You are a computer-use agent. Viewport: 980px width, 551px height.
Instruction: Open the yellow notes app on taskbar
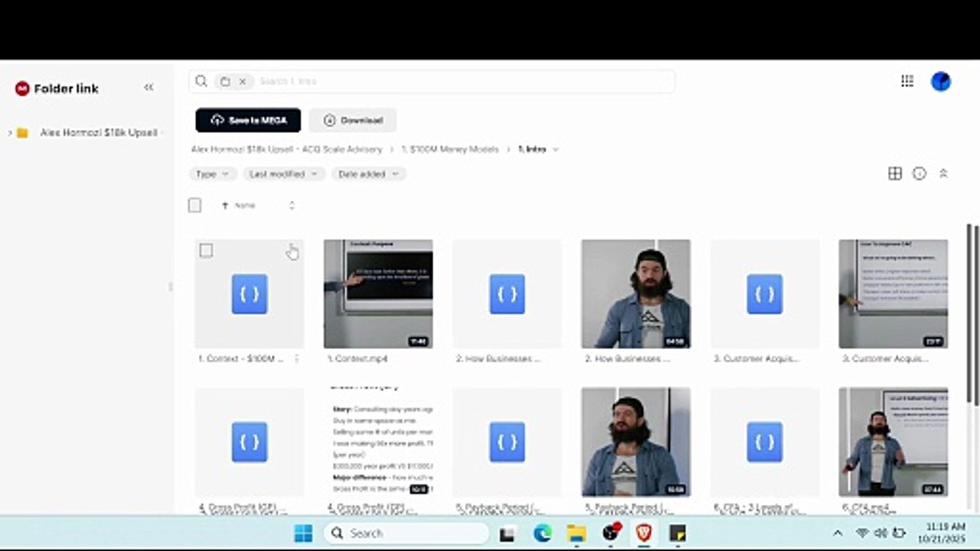tap(678, 533)
